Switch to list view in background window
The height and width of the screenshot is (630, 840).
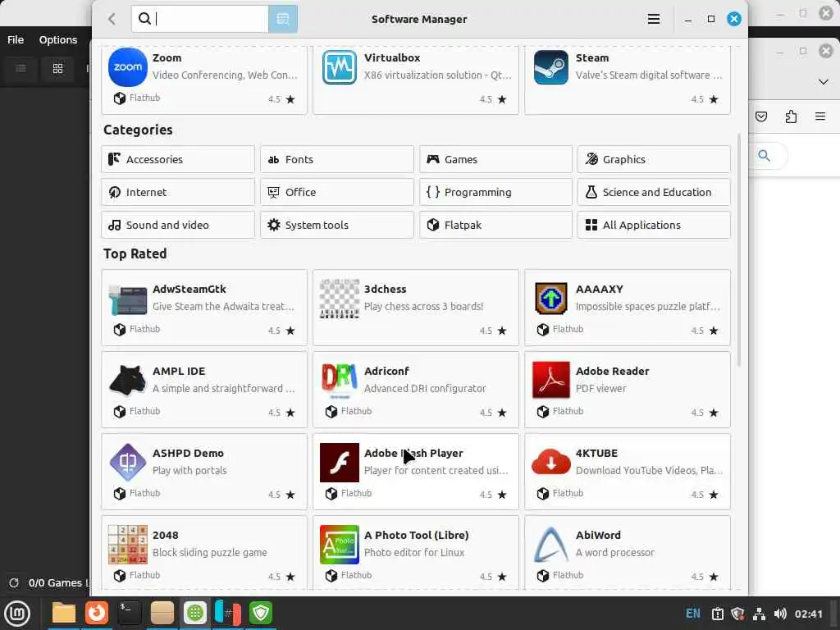[x=21, y=68]
